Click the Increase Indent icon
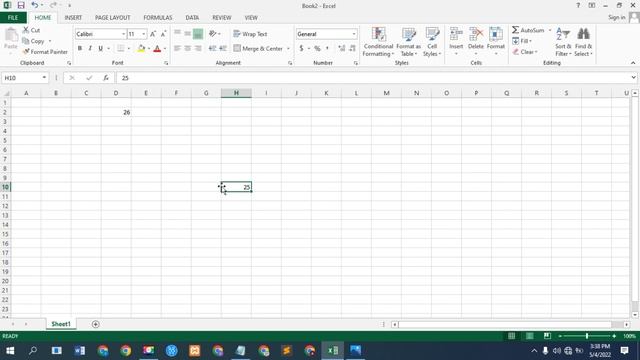Image resolution: width=640 pixels, height=360 pixels. [223, 49]
